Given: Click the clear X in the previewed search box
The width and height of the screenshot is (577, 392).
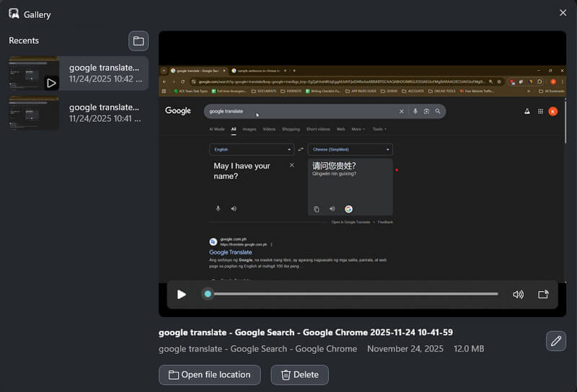Looking at the screenshot, I should point(402,112).
